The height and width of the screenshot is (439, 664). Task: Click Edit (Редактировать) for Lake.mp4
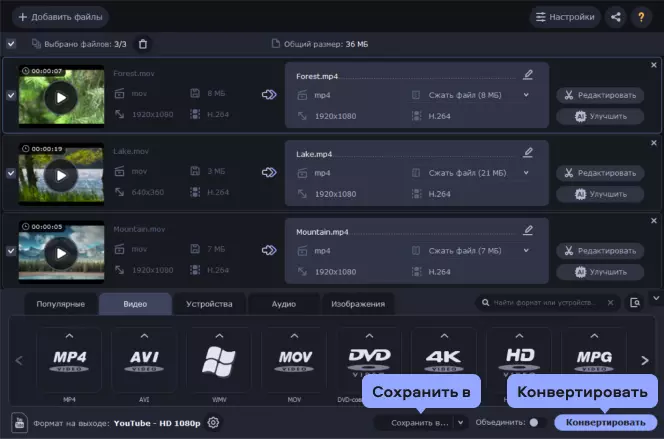[600, 173]
